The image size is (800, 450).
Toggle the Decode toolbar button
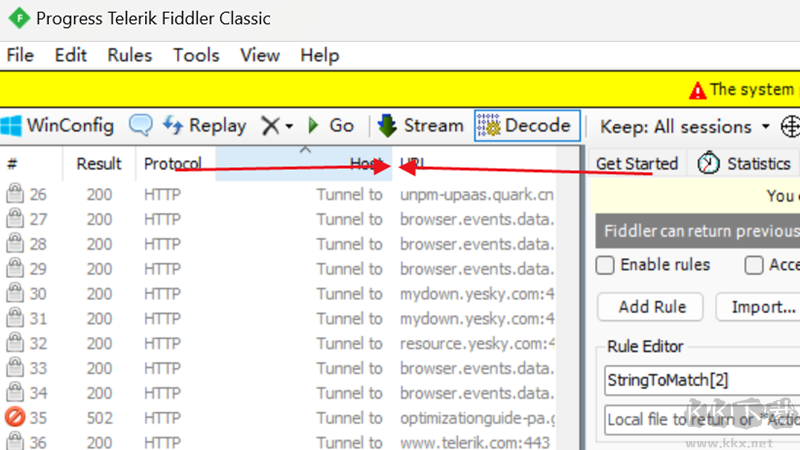[526, 126]
